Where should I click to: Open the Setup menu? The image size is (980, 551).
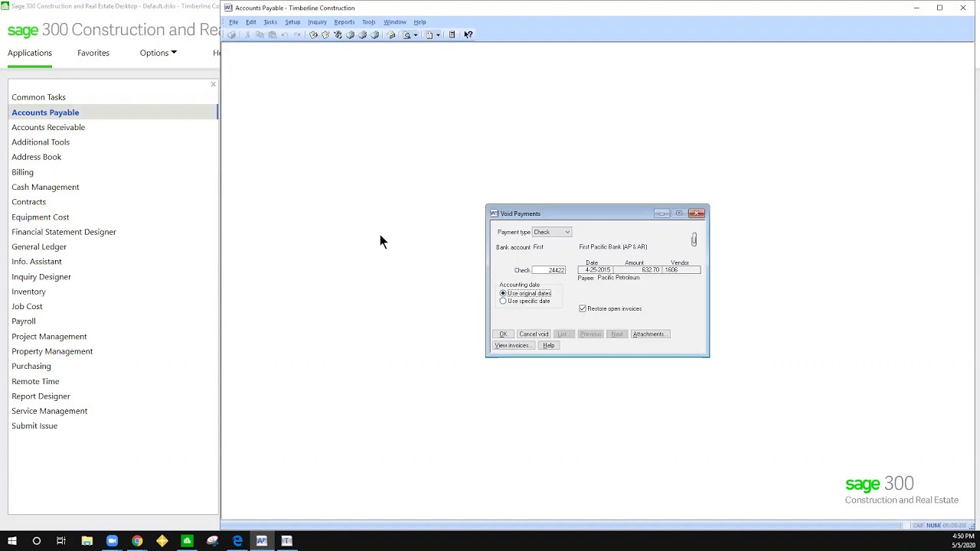pyautogui.click(x=292, y=22)
